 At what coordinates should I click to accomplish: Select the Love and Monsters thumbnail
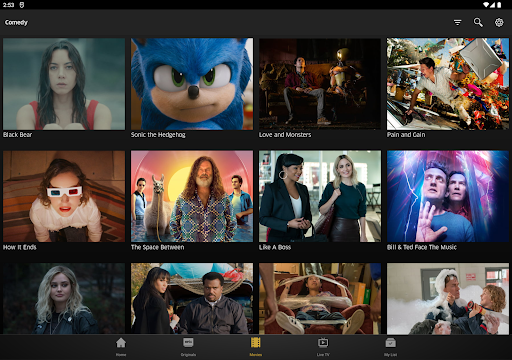click(320, 84)
